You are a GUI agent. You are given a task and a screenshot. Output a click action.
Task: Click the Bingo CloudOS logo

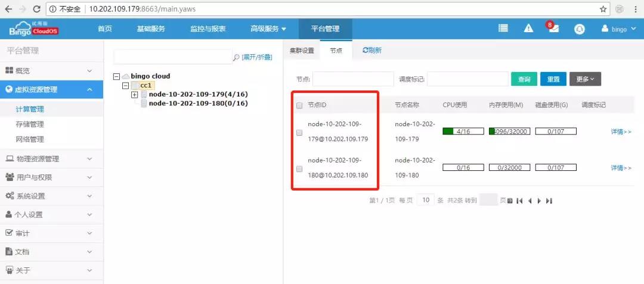34,29
